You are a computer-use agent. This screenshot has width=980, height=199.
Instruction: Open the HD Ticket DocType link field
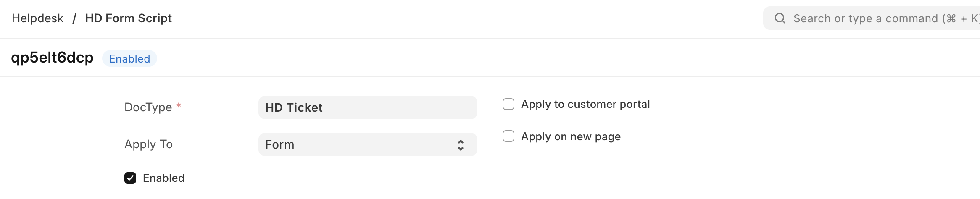(367, 107)
